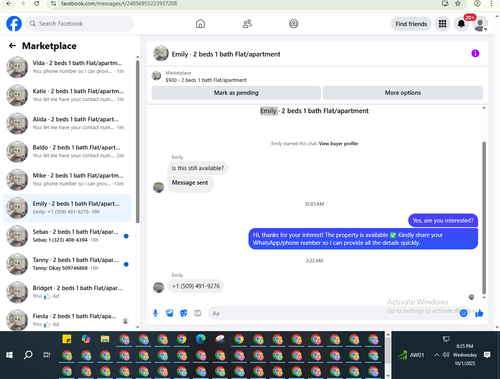Show hidden system tray icons

click(436, 355)
